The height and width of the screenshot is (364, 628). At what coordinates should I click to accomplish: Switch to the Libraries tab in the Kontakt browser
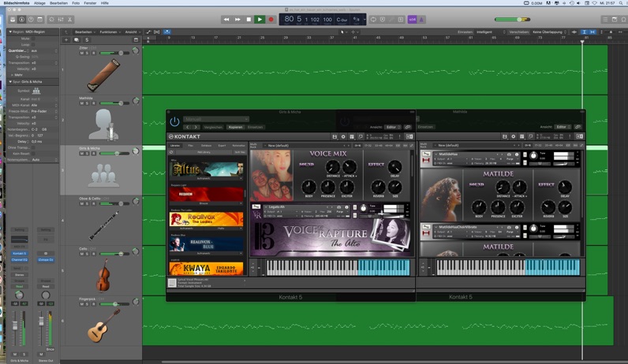175,146
